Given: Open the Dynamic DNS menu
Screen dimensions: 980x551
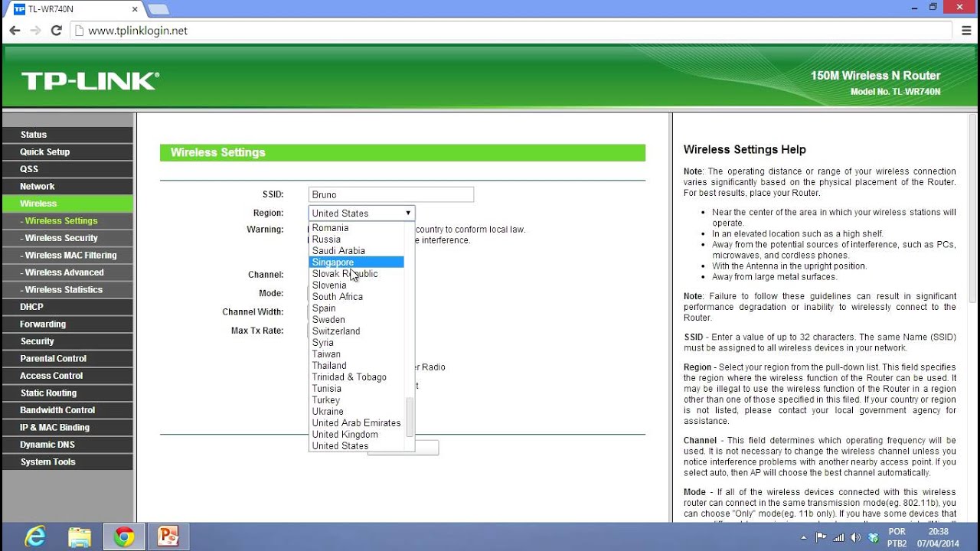Looking at the screenshot, I should [67, 445].
